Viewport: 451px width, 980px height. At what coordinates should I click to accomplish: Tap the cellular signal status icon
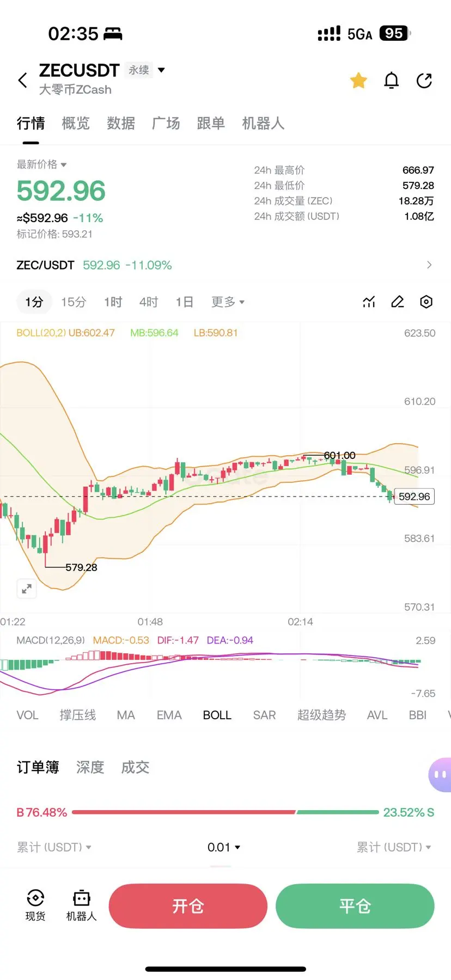click(x=329, y=33)
